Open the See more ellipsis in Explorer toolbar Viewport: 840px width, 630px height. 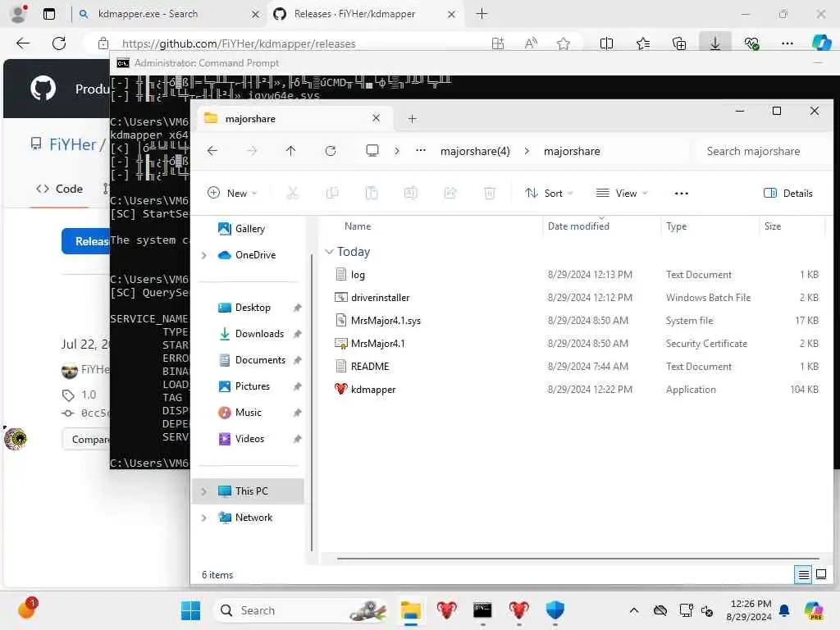pos(682,194)
